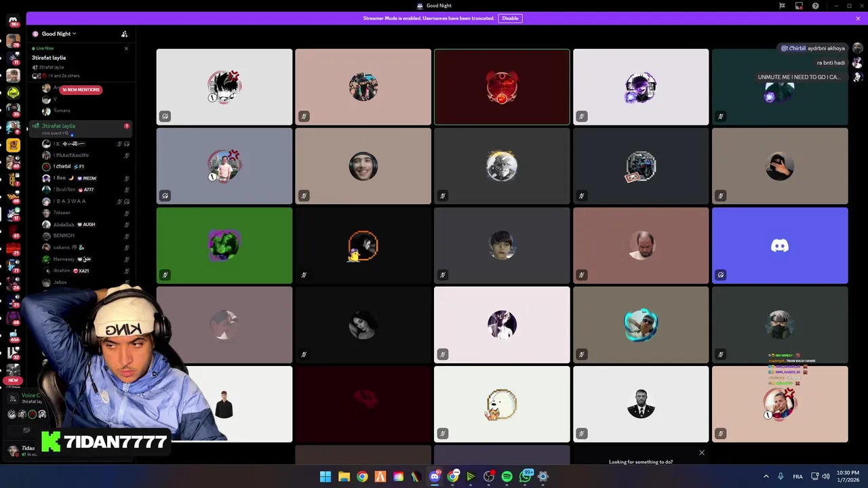Open the Discord help icon
868x488 pixels.
[x=815, y=5]
